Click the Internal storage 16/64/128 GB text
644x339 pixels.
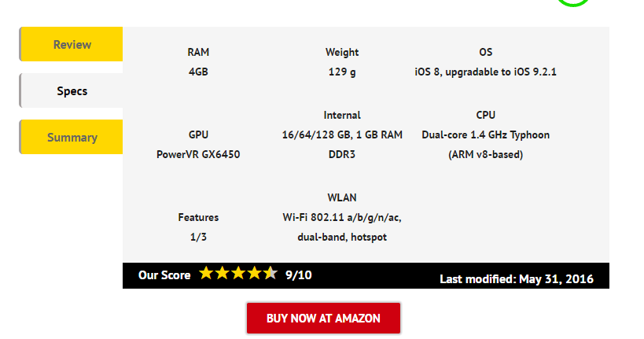tap(342, 135)
